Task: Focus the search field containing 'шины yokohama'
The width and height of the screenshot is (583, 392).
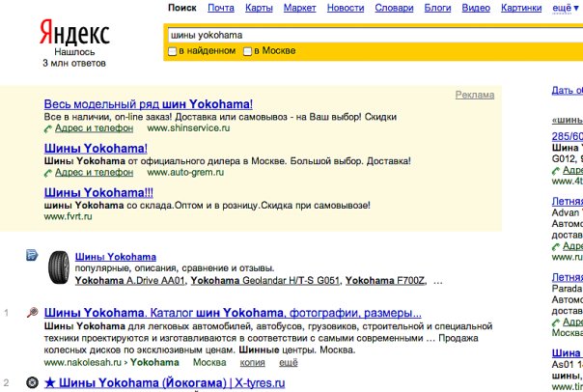Action: [x=375, y=36]
